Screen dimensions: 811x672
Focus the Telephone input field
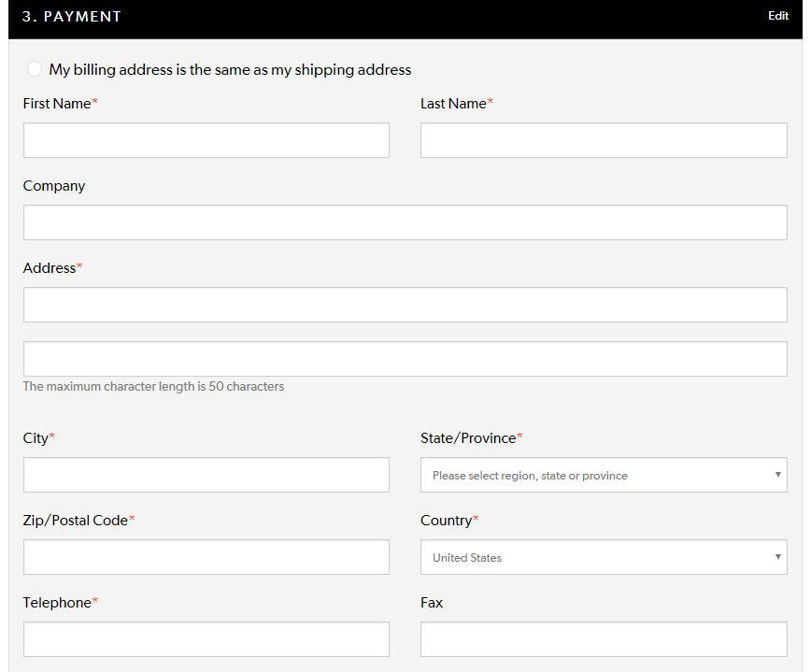[x=206, y=639]
